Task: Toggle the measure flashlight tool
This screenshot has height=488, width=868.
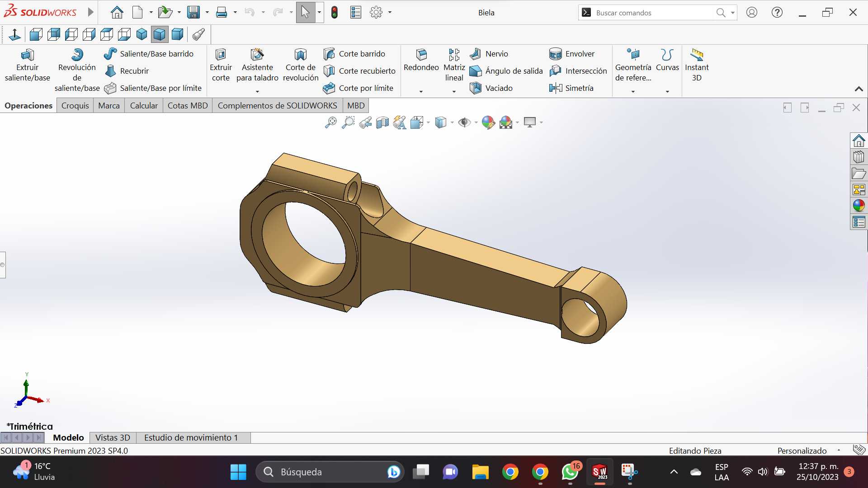Action: pyautogui.click(x=198, y=34)
